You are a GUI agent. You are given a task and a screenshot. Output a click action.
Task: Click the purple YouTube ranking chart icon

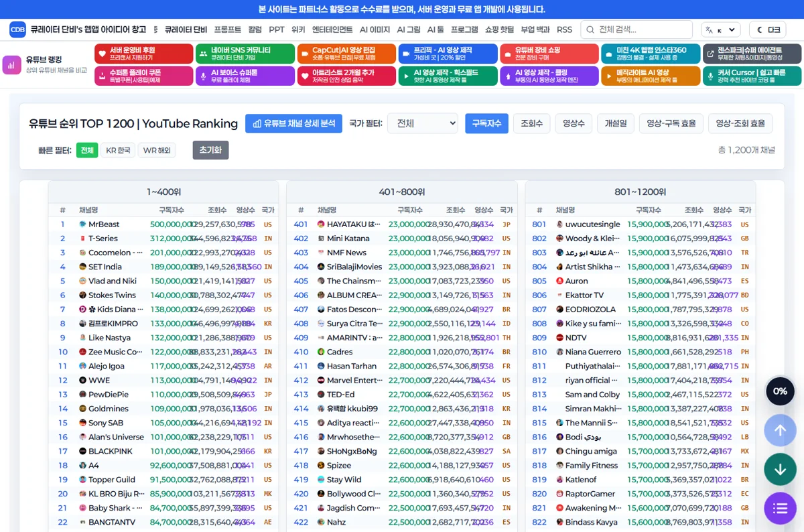click(x=12, y=65)
